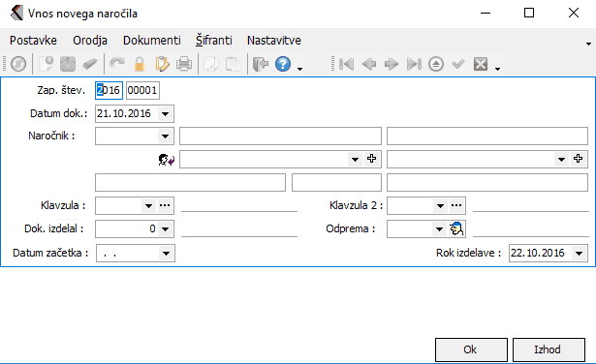This screenshot has width=596, height=364.
Task: Click the Izhod button
Action: [549, 349]
